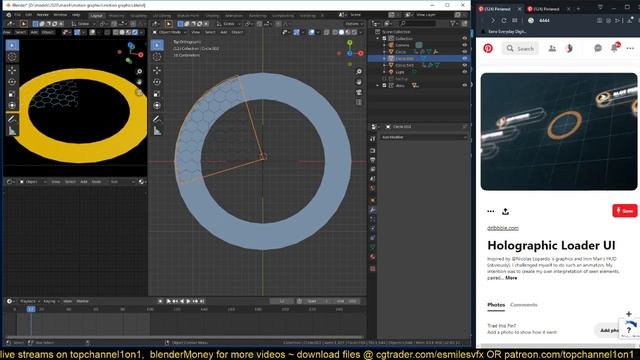Open Pinterest notifications bell icon
Screen dimensions: 640x360
[615, 48]
